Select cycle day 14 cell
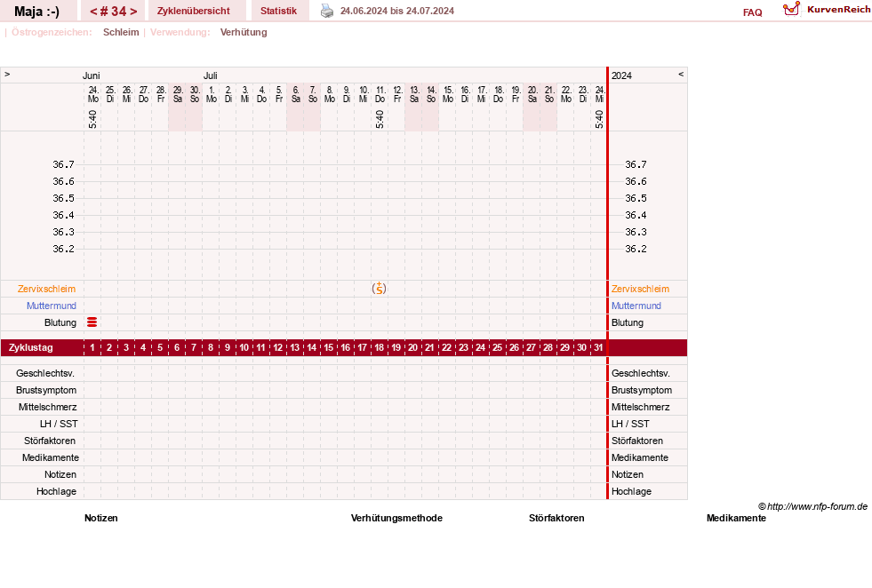 (311, 347)
